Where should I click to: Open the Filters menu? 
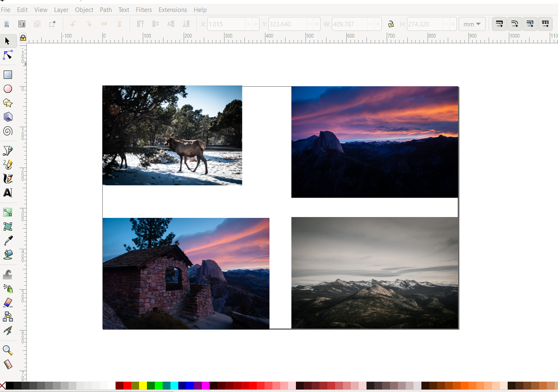(144, 9)
